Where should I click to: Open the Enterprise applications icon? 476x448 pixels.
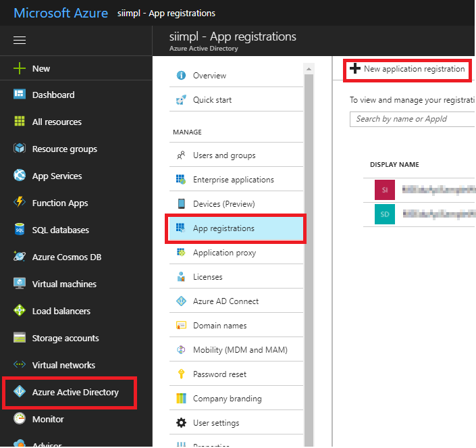[x=181, y=180]
